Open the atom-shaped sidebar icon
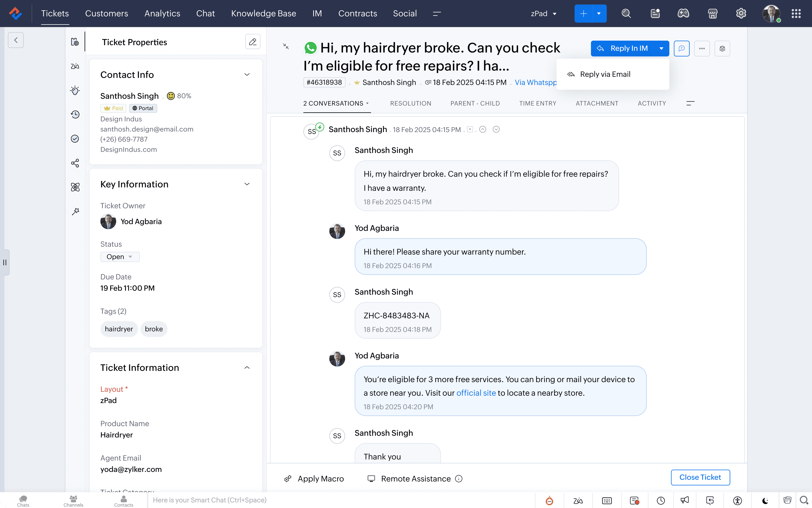Screen dimensions: 812x508 (x=75, y=187)
